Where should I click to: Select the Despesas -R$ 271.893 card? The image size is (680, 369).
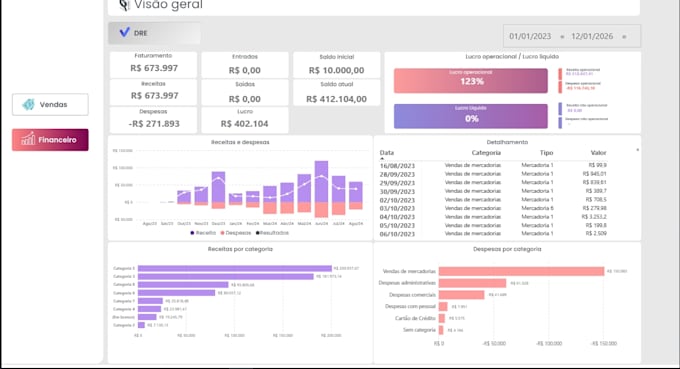[x=154, y=120]
